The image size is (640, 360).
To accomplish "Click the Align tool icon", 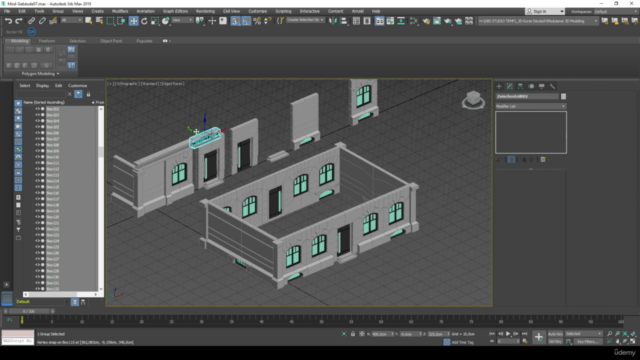I will point(344,21).
